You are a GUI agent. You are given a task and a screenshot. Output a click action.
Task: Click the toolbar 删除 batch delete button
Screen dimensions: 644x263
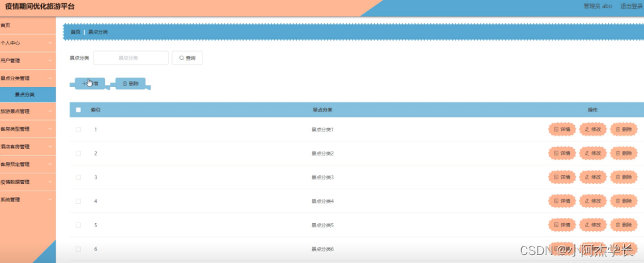(131, 84)
